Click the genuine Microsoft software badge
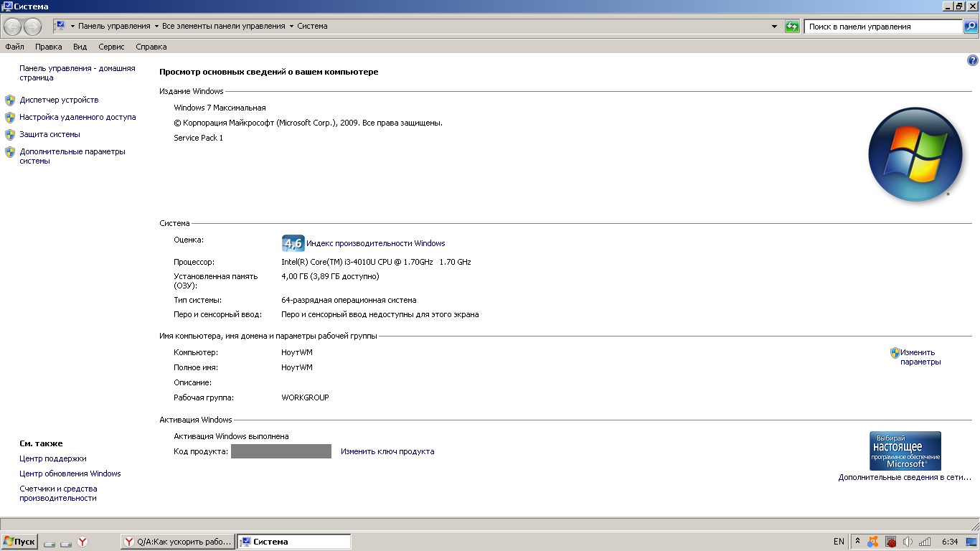The width and height of the screenshot is (980, 551). tap(905, 451)
